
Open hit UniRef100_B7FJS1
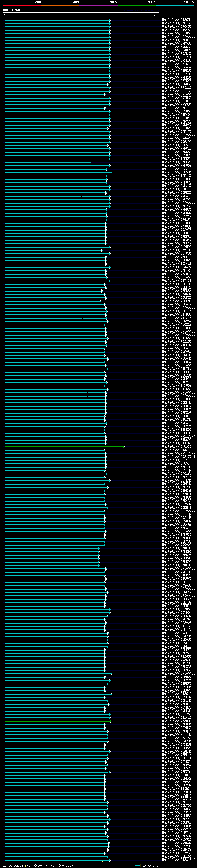(177, 23)
